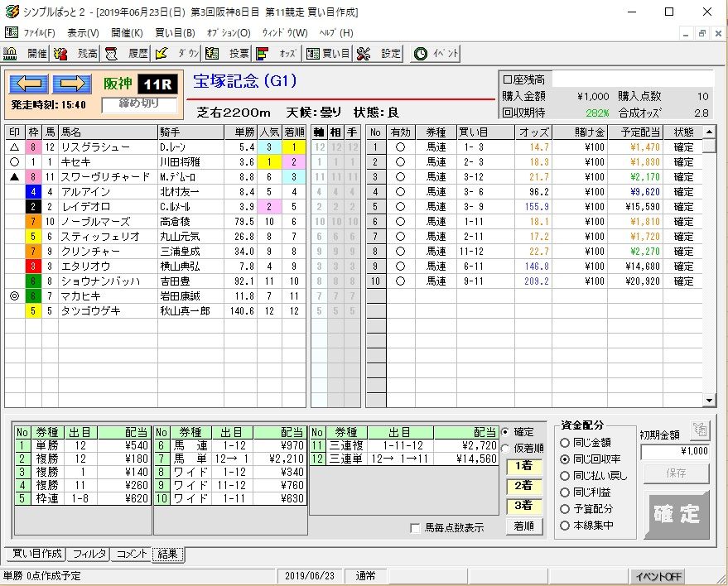Click the オッズ column header in bet list

(534, 132)
